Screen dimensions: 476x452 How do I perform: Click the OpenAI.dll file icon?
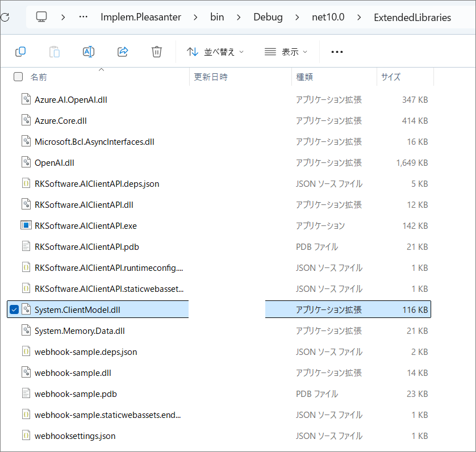coord(26,162)
